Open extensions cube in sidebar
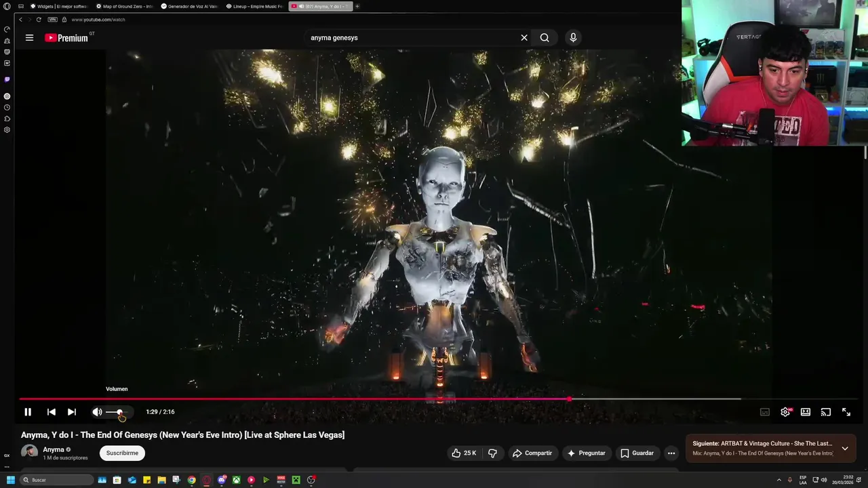This screenshot has height=488, width=868. click(7, 119)
